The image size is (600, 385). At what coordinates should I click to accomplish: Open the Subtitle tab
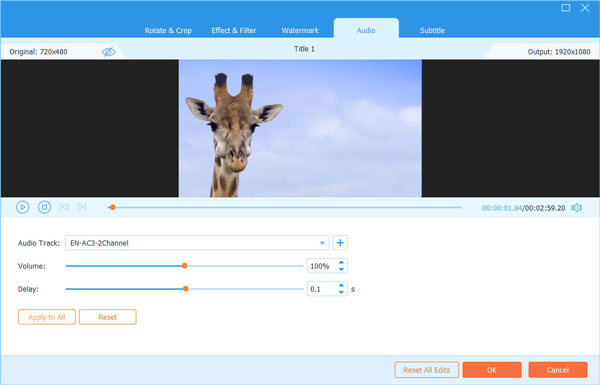432,30
